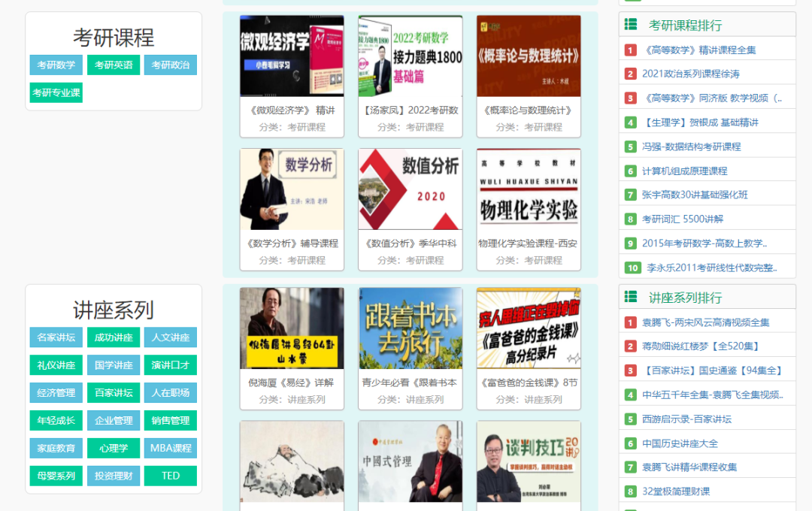This screenshot has width=812, height=511.
Task: Open ranked link 冯强-数据结构考研课程
Action: [x=692, y=147]
